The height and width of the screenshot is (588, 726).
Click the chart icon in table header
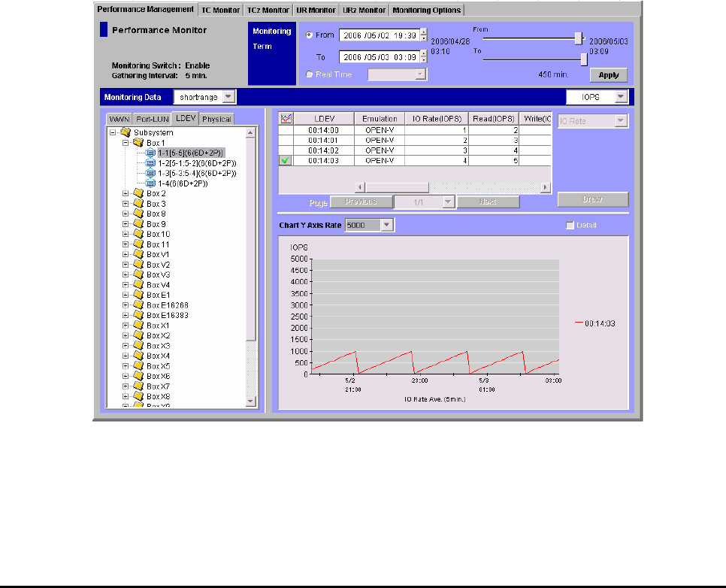click(286, 119)
